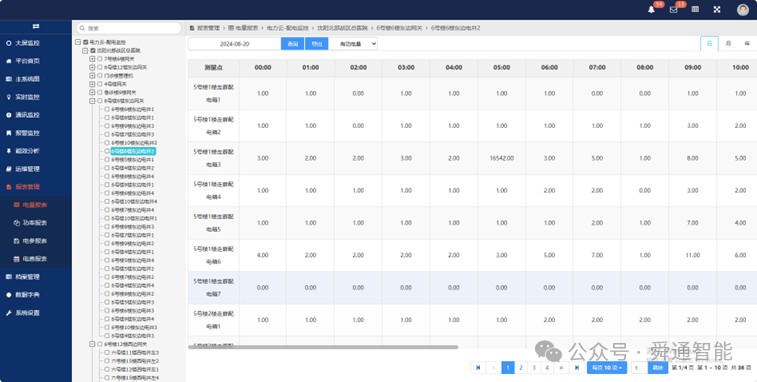Click the 能效分析 pin icon
Screen dimensions: 757x382
tap(8, 151)
